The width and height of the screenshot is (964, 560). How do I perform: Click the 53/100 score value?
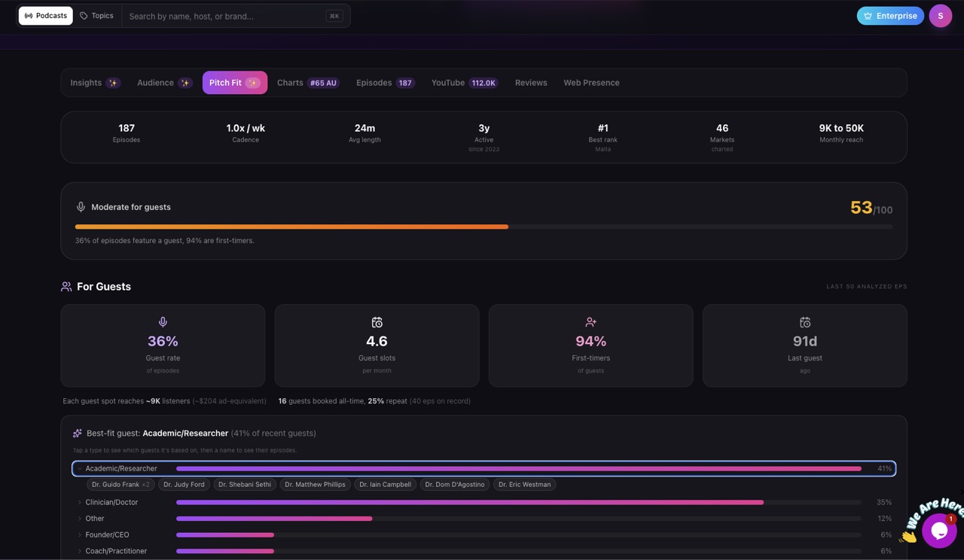[x=871, y=208]
